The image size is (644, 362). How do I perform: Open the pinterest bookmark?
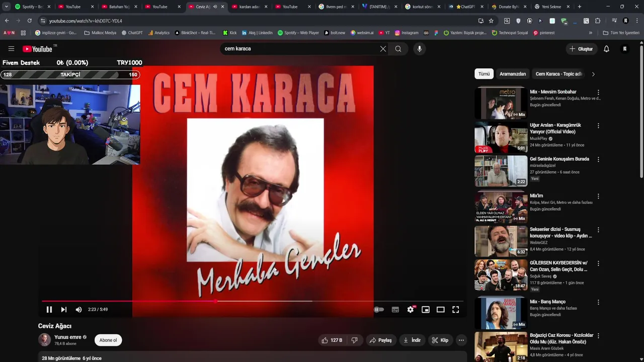point(544,33)
